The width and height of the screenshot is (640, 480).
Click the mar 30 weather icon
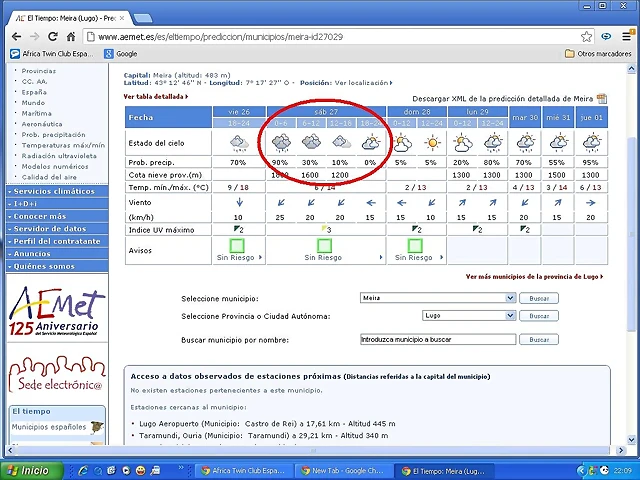[525, 142]
